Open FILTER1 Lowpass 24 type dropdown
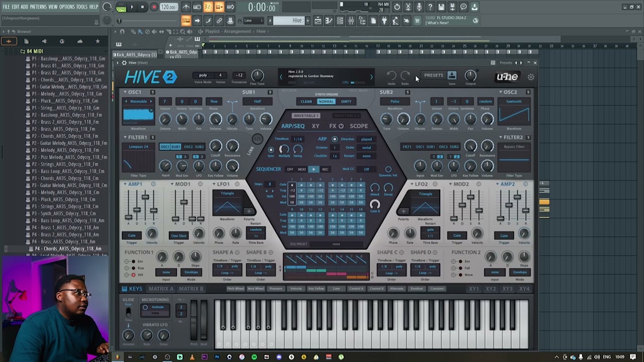 pos(139,147)
